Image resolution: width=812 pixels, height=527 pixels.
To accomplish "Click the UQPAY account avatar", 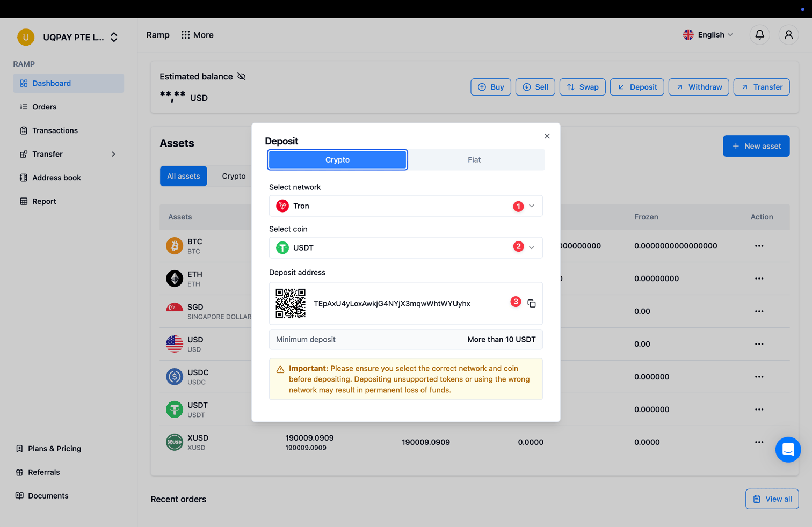I will 26,37.
